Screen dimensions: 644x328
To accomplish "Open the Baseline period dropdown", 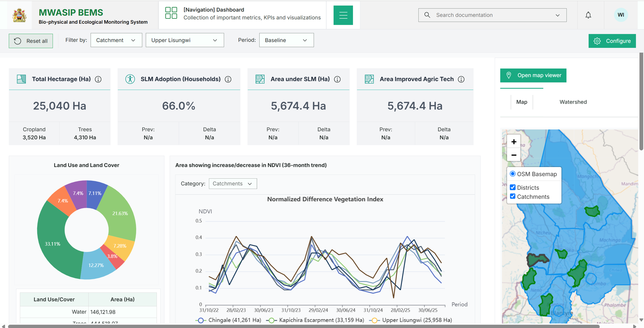I will [x=286, y=40].
